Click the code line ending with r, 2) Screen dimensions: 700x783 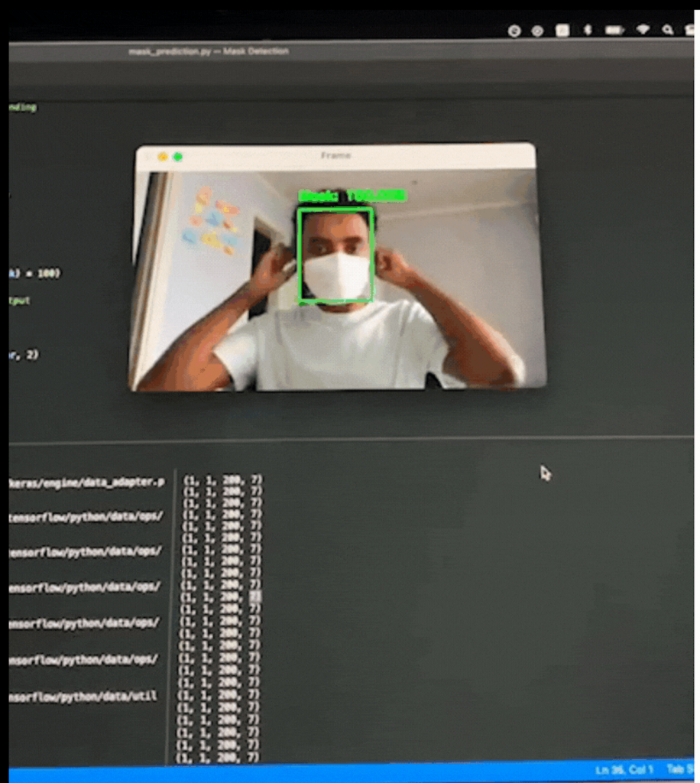23,354
